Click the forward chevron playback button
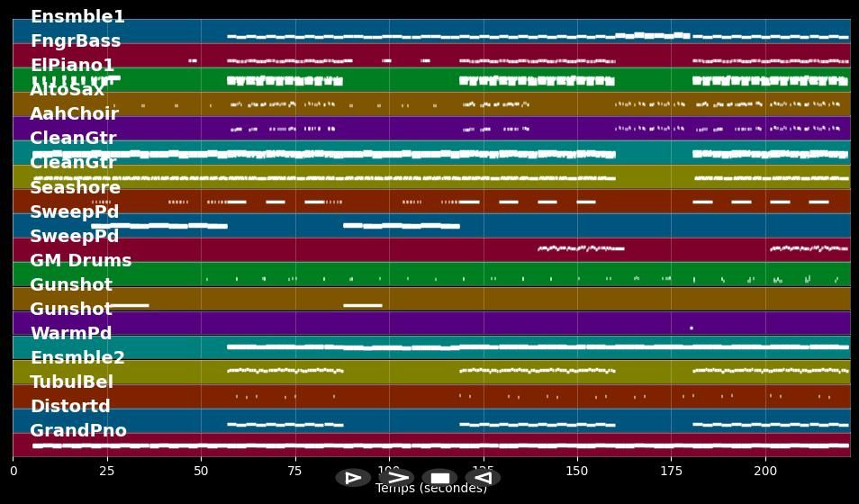This screenshot has height=504, width=859. pyautogui.click(x=396, y=478)
